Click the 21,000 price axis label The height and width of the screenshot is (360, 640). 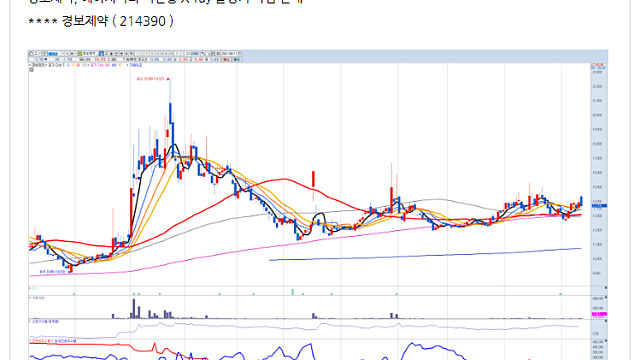pos(597,100)
